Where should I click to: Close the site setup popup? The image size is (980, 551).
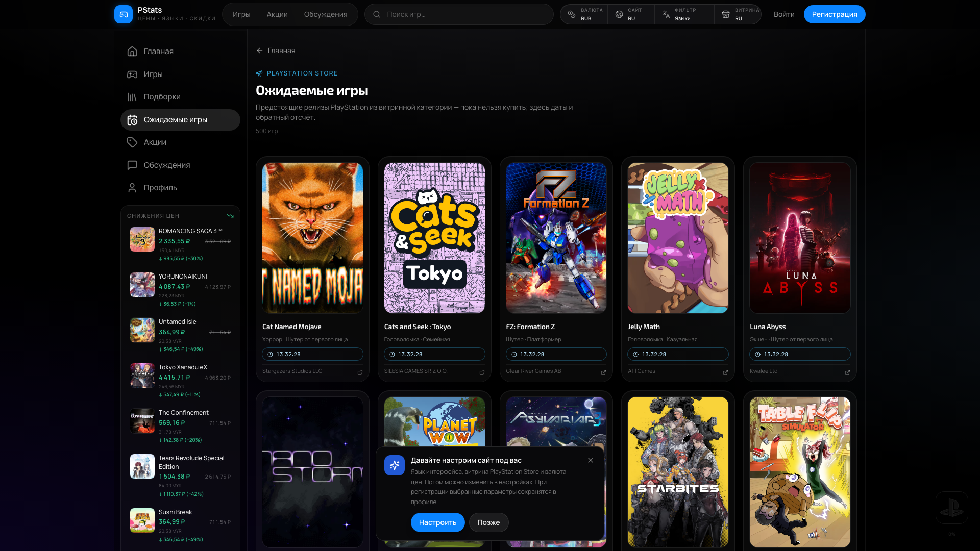click(x=591, y=460)
